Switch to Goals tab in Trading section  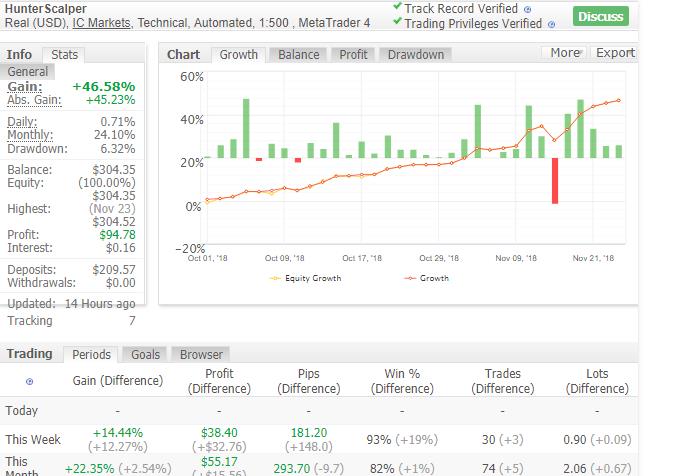coord(145,354)
